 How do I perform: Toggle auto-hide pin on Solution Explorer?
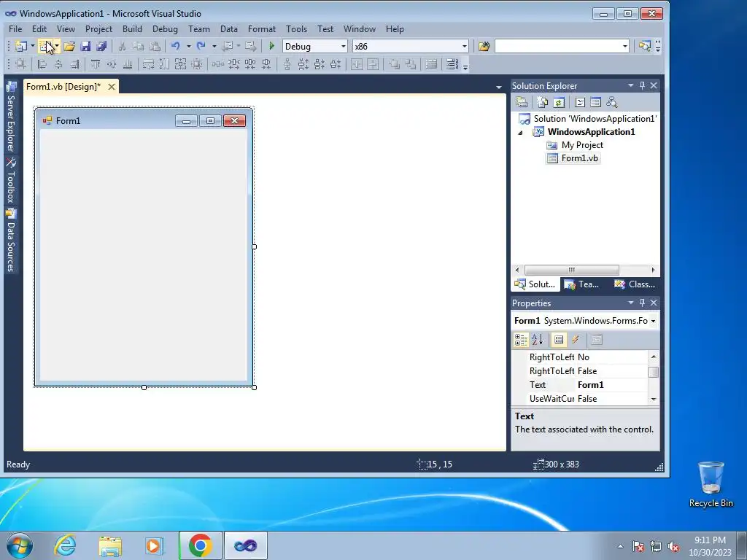(x=642, y=85)
